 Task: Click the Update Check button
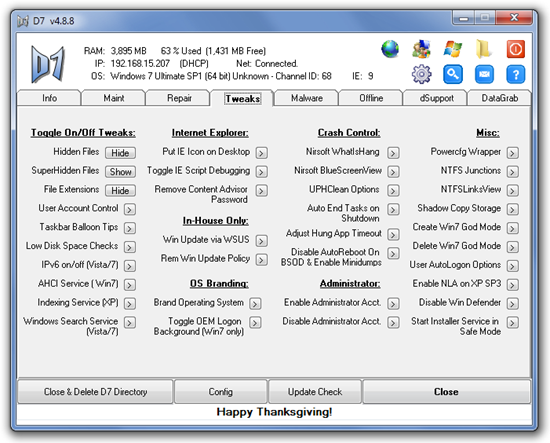tap(315, 391)
